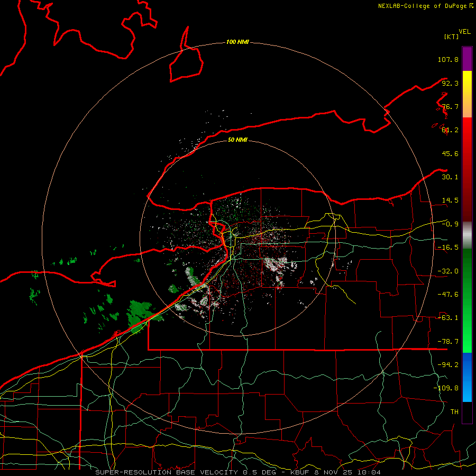Click the TH threshold label
Viewport: 476px width, 476px height.
pyautogui.click(x=454, y=412)
